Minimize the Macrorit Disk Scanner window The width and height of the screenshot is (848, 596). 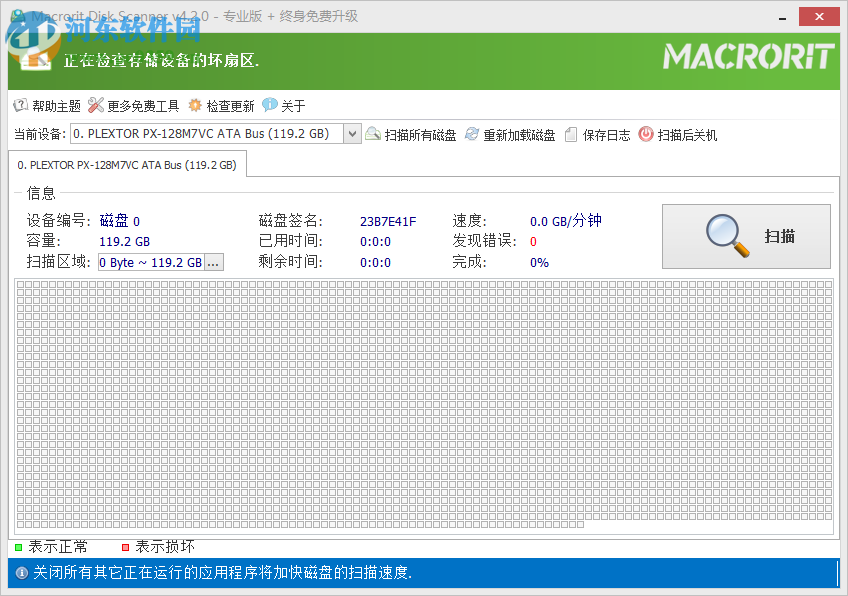point(781,16)
